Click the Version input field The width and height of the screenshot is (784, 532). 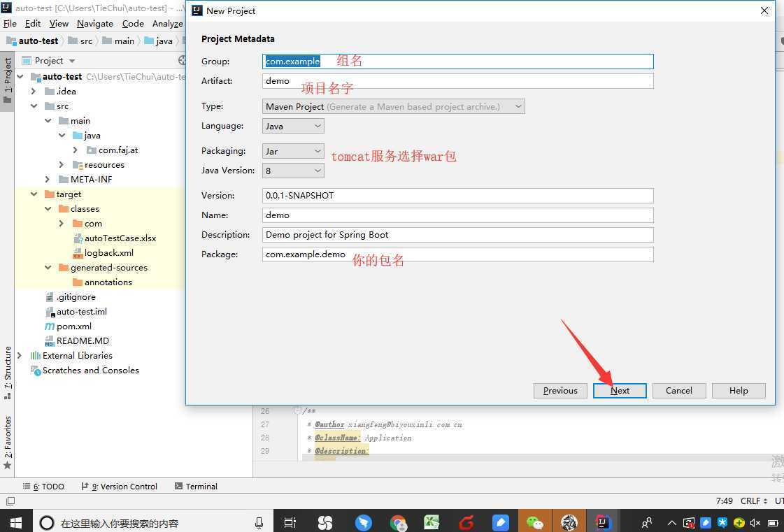point(457,196)
